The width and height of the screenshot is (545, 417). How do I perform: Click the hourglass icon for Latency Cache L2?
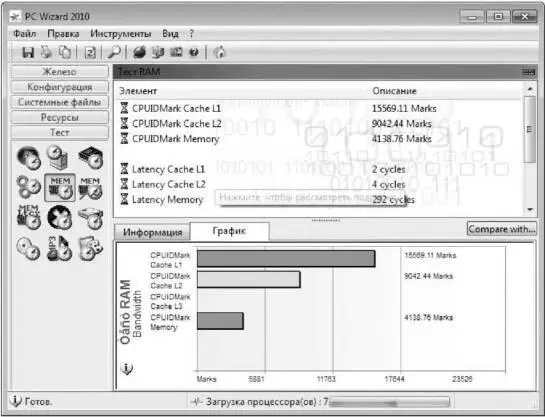point(124,184)
